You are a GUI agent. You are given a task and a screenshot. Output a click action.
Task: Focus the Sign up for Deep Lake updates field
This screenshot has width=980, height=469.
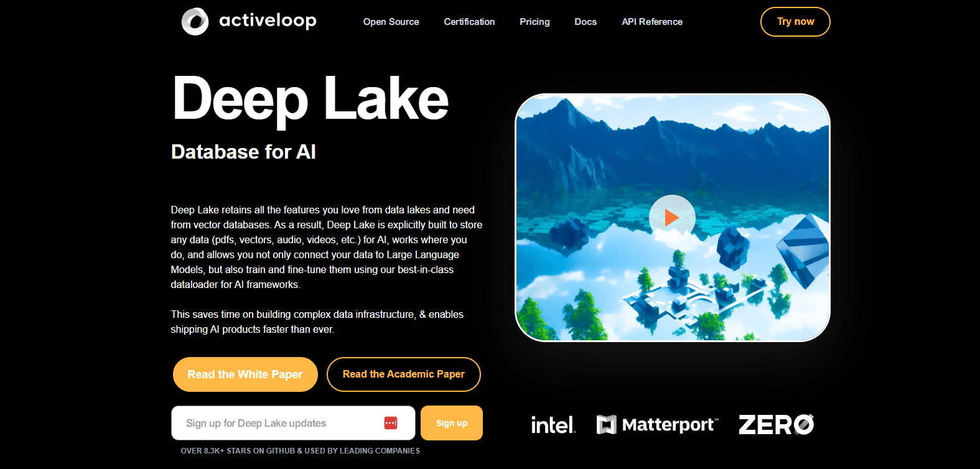pos(293,423)
